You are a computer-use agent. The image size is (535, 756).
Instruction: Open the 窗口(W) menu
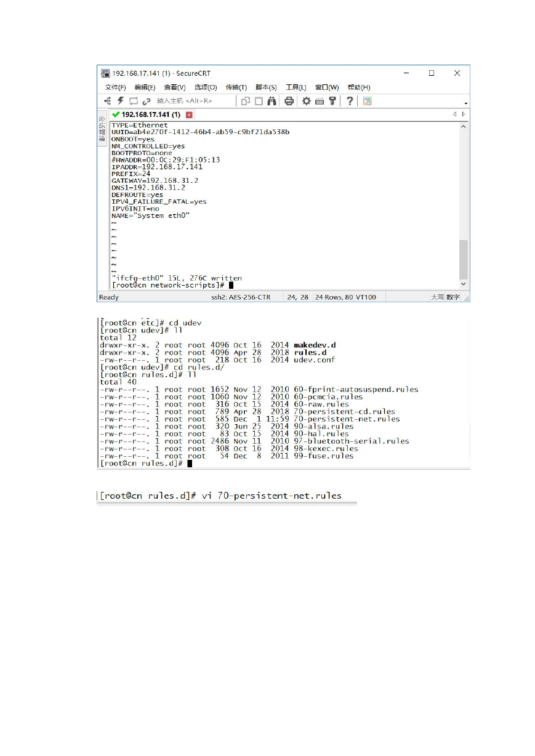tap(327, 87)
